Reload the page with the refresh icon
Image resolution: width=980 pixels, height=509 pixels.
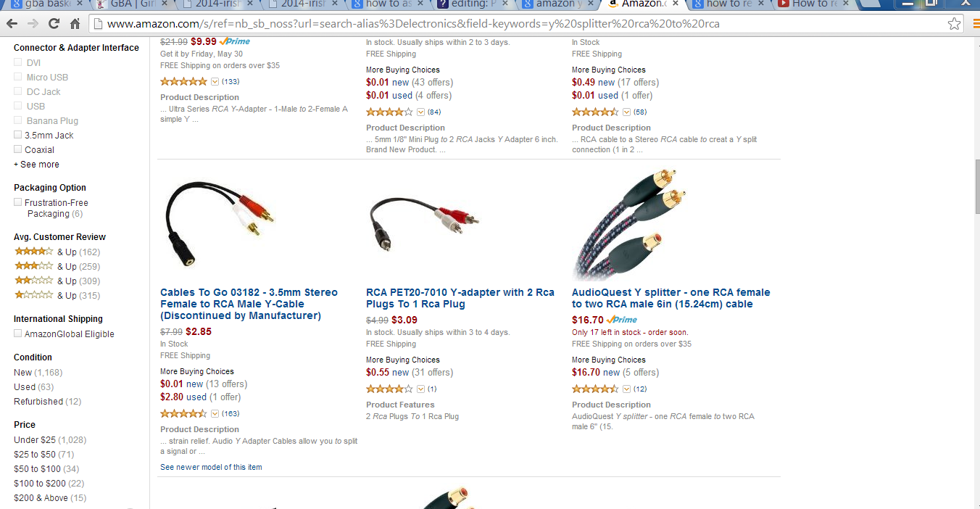click(x=54, y=23)
